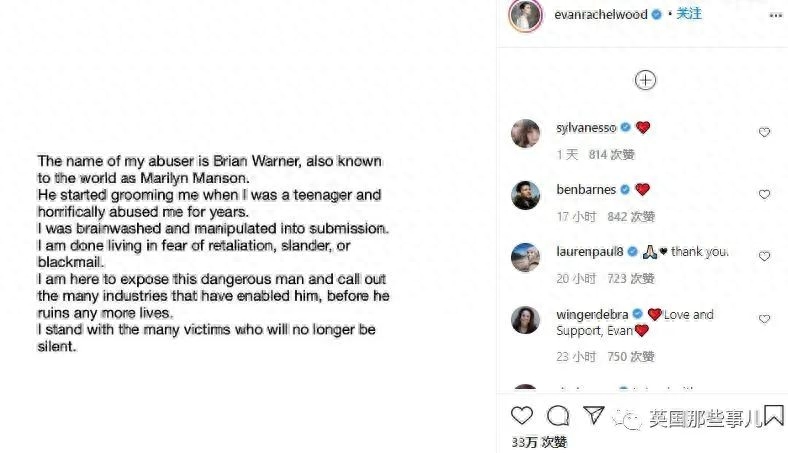Like laurenpaul8's comment
This screenshot has height=453, width=788.
point(765,256)
